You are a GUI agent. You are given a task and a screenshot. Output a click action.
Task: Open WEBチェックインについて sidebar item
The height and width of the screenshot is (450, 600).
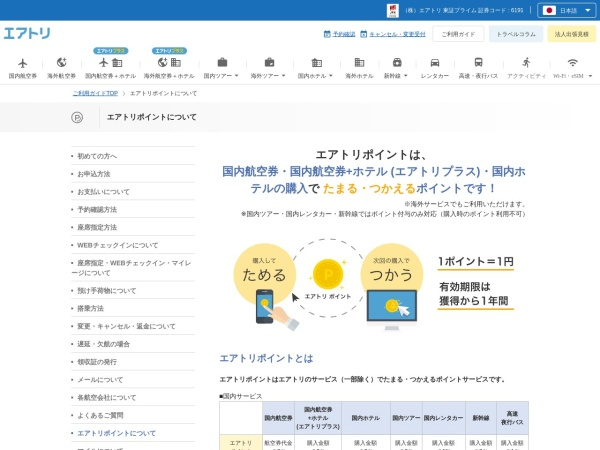pos(133,245)
